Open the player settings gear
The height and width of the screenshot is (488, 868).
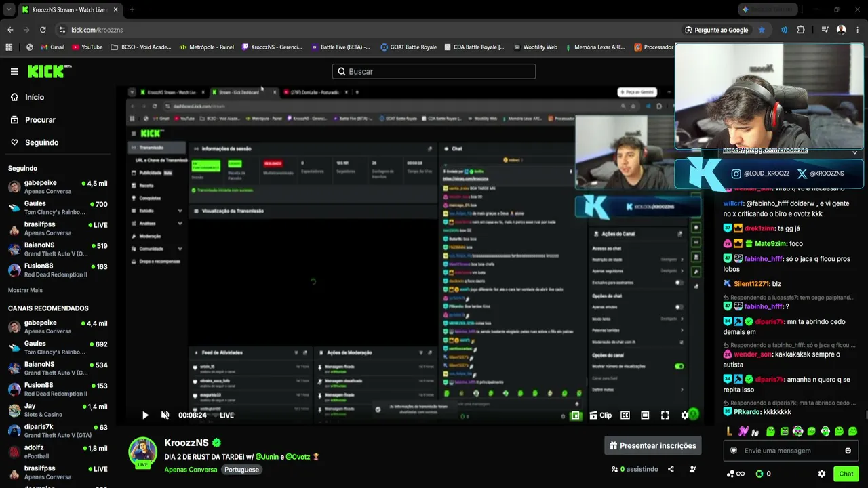tap(685, 415)
